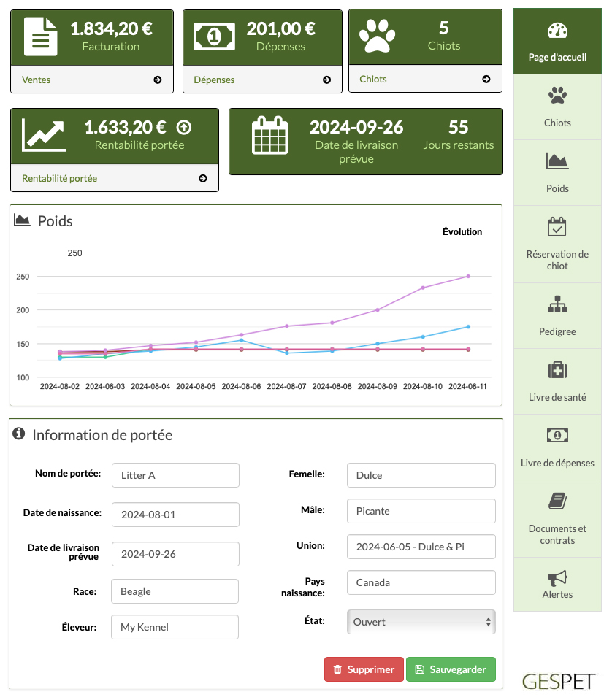Click the Alertes menu label

coord(557,594)
